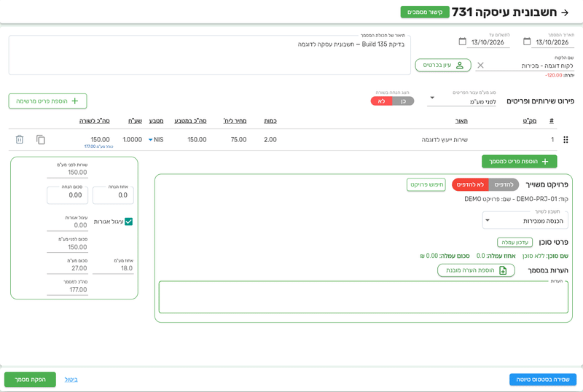The height and width of the screenshot is (392, 583).
Task: Click 'הוספת פריט למסמך' green button
Action: (519, 162)
